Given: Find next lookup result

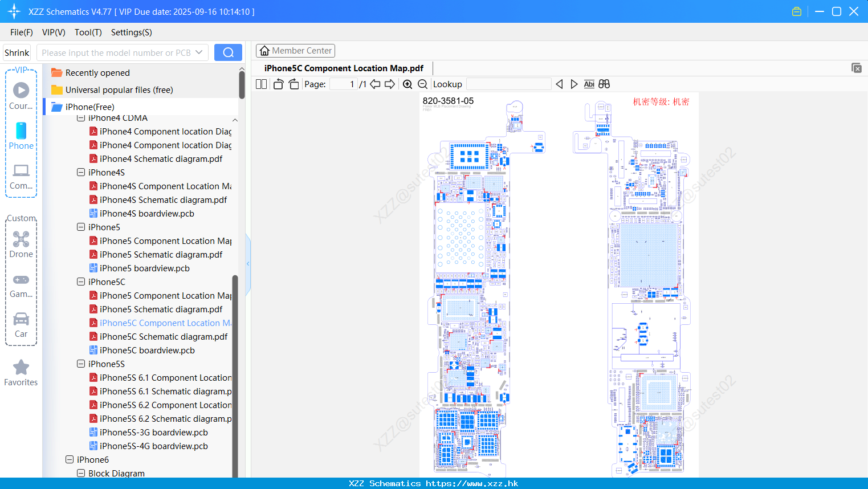Looking at the screenshot, I should [x=574, y=84].
